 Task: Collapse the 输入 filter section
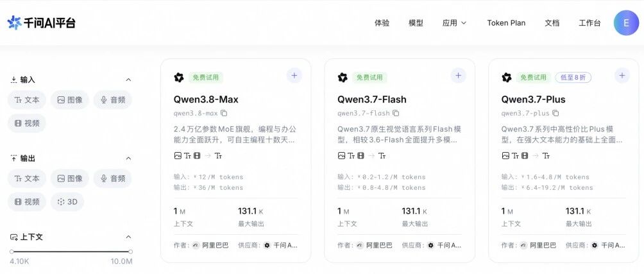tap(128, 80)
